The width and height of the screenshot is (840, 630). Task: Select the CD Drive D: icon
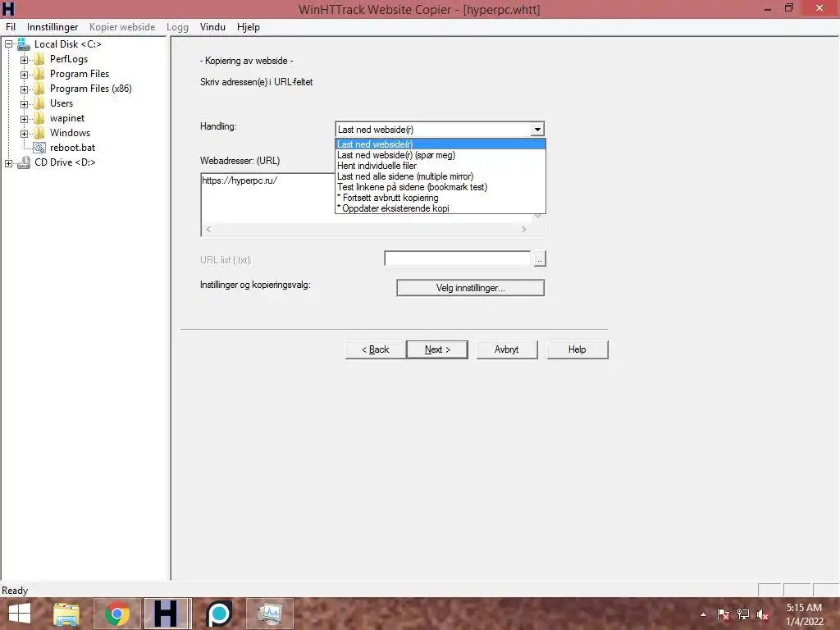[24, 162]
